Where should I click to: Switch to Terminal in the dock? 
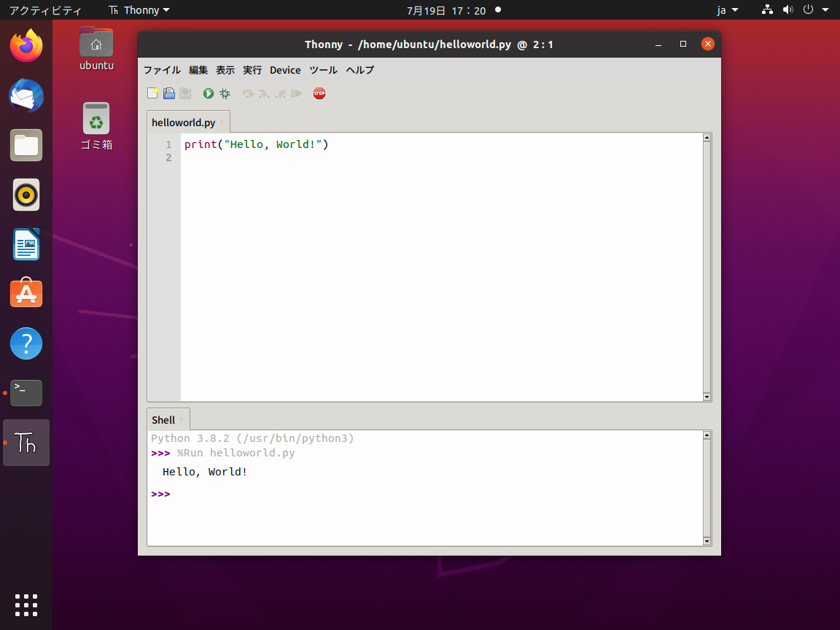26,393
